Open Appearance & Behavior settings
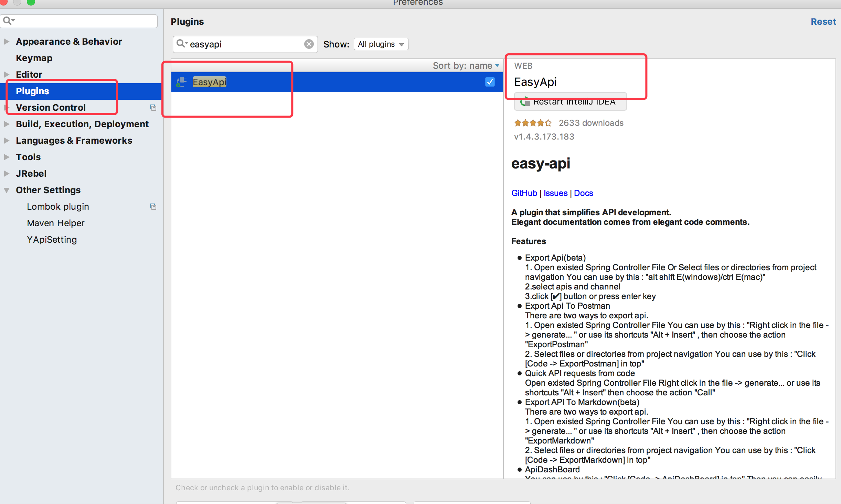 point(69,42)
